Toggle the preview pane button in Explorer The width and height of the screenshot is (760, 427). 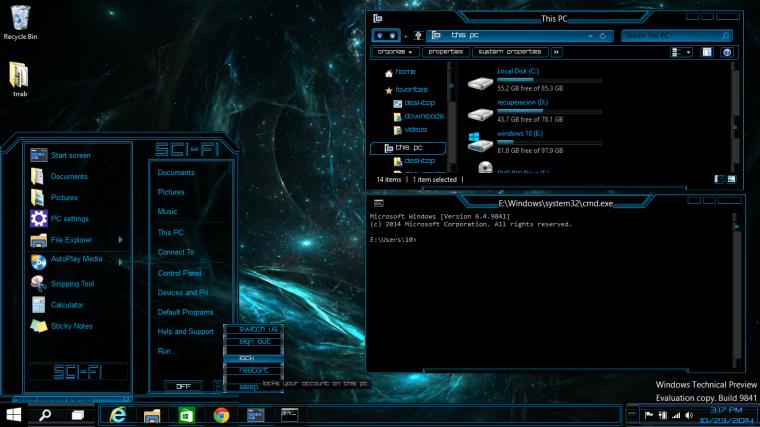pos(707,52)
